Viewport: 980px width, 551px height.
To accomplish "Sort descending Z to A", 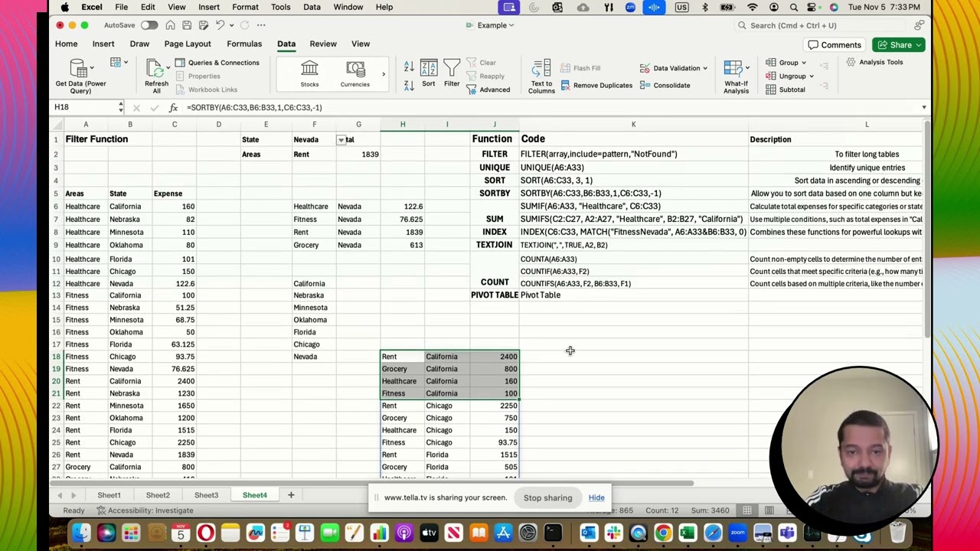I will 409,85.
